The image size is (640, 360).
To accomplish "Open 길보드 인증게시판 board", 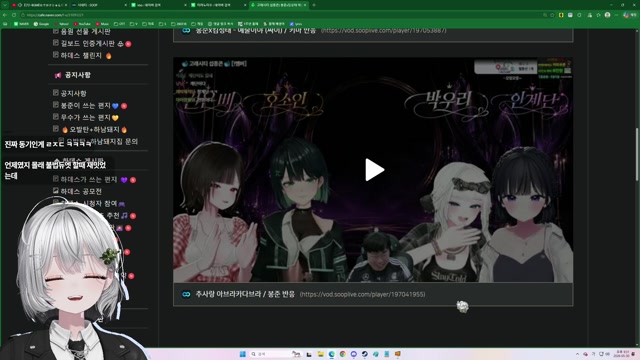I will click(87, 43).
